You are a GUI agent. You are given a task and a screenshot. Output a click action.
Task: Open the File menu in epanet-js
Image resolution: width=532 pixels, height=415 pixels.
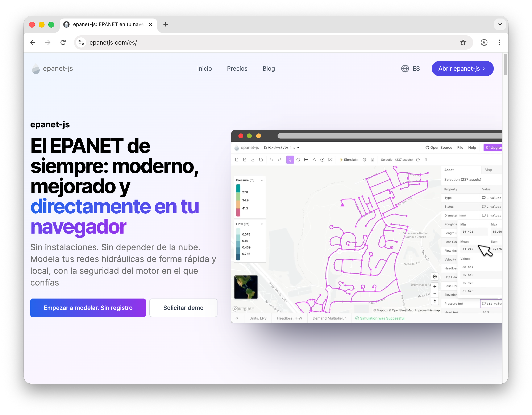pos(460,147)
